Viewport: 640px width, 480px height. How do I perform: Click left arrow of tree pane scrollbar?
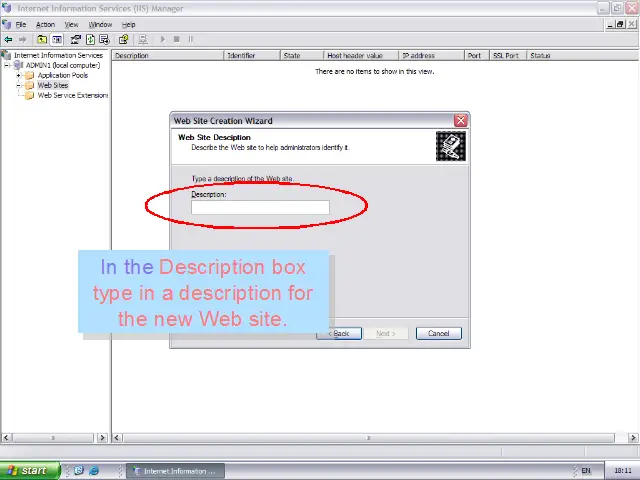click(x=6, y=438)
